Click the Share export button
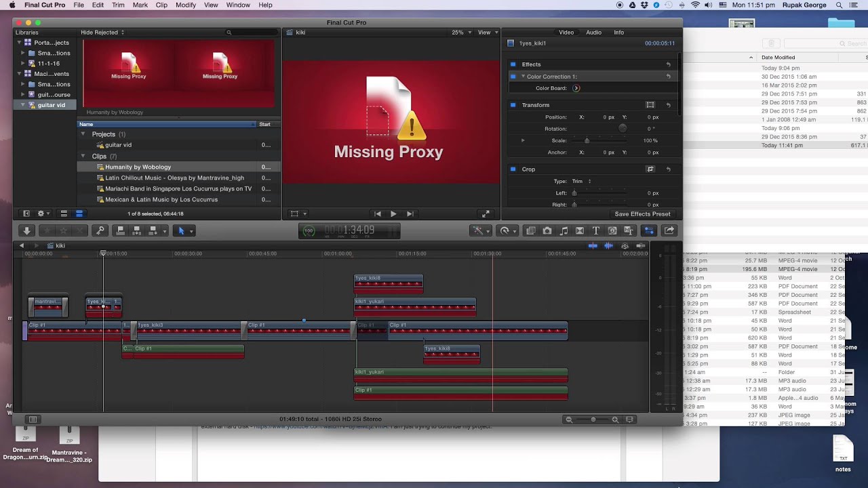 (x=669, y=230)
